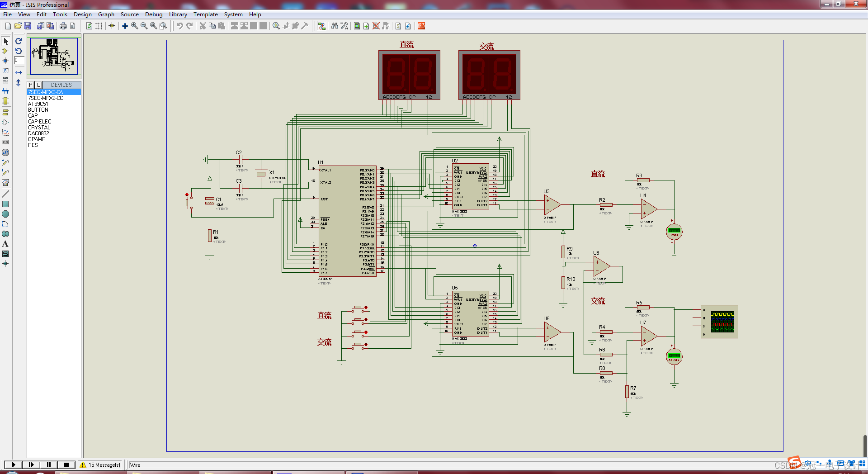Choose the Voltage probe mode
Image resolution: width=868 pixels, height=474 pixels.
5,162
